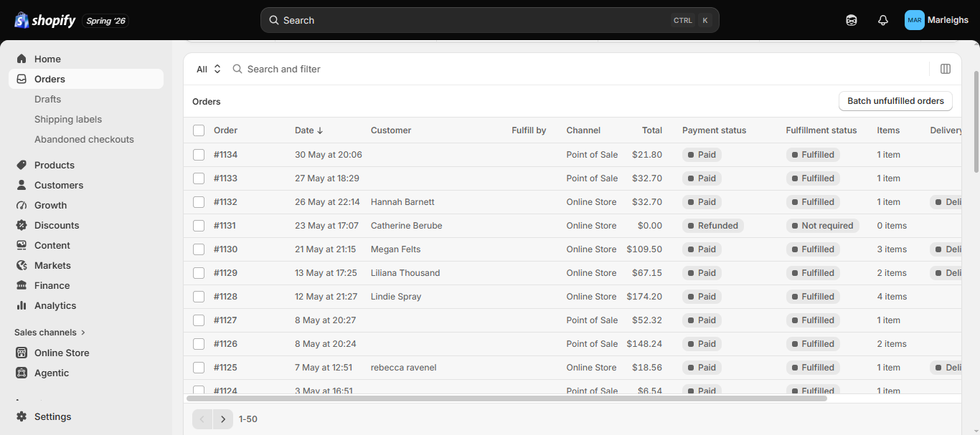The height and width of the screenshot is (435, 980).
Task: Click the 4 items cell
Action: point(892,297)
